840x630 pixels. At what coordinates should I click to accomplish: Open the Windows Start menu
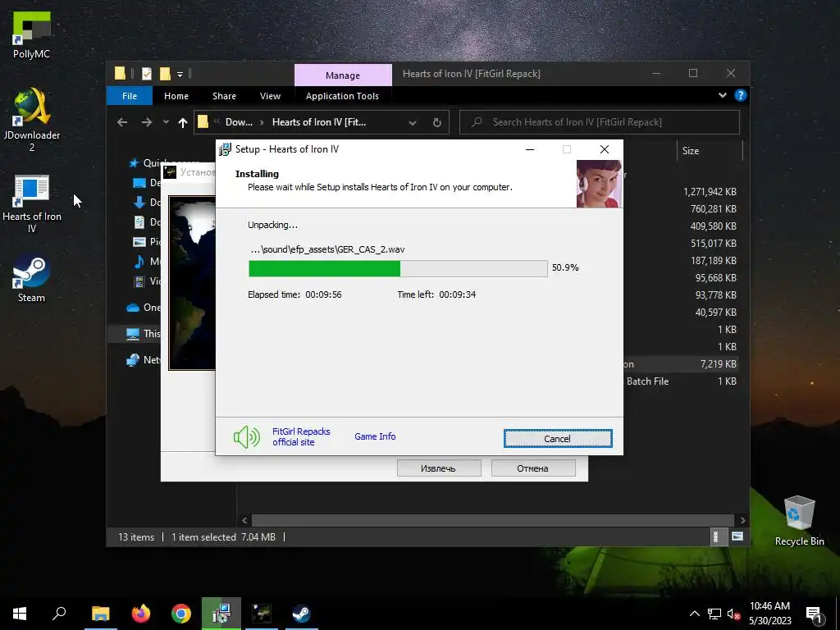20,614
